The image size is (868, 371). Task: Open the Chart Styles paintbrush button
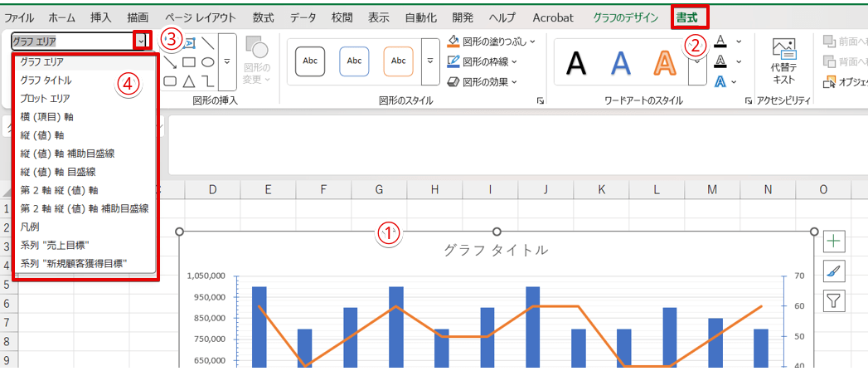[x=833, y=271]
